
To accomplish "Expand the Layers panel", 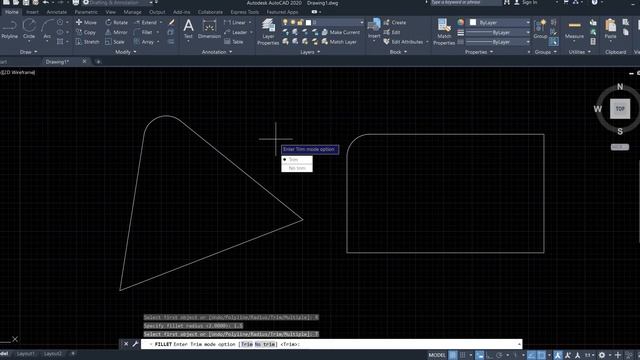I will (310, 52).
